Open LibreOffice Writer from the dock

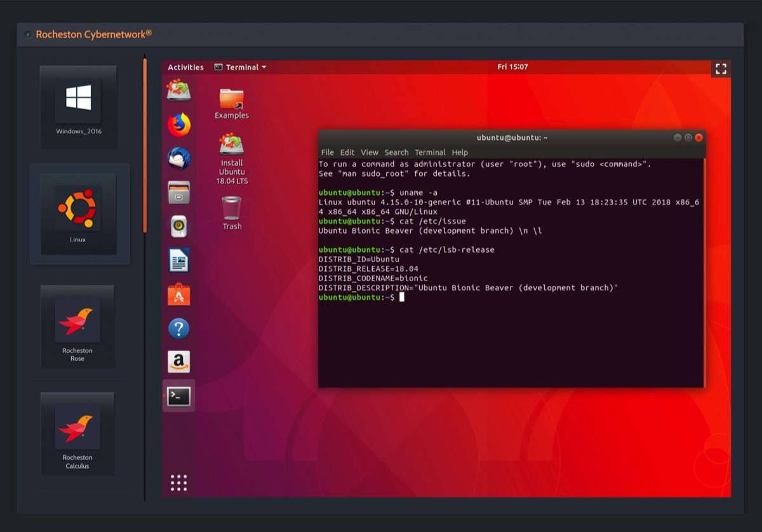(x=179, y=260)
